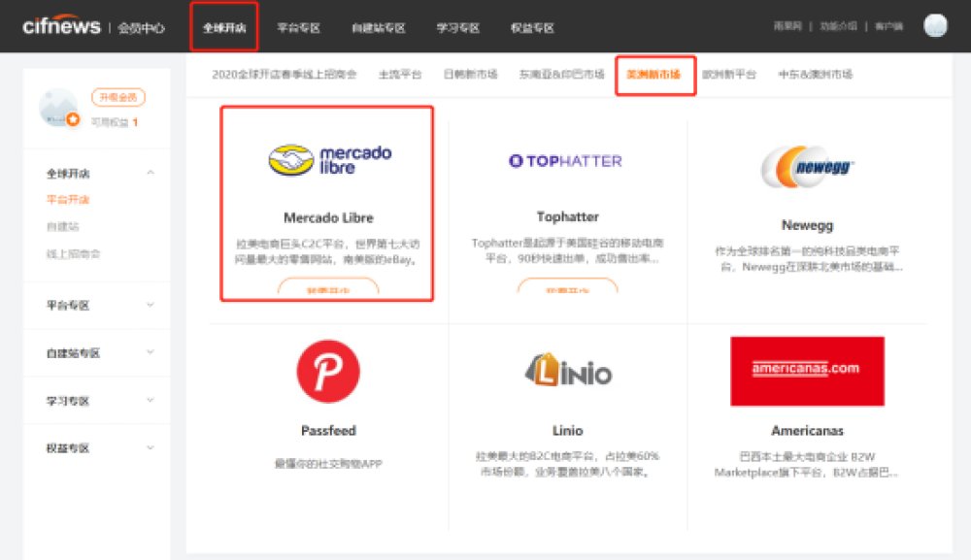
Task: Click the Tophatter title text
Action: click(x=568, y=216)
